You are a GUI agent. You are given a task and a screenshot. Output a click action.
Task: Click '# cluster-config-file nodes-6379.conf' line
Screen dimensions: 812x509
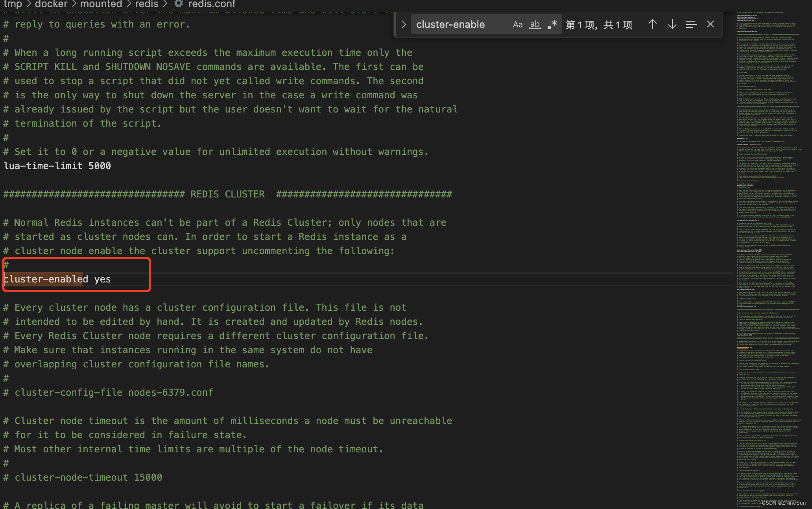pyautogui.click(x=108, y=392)
